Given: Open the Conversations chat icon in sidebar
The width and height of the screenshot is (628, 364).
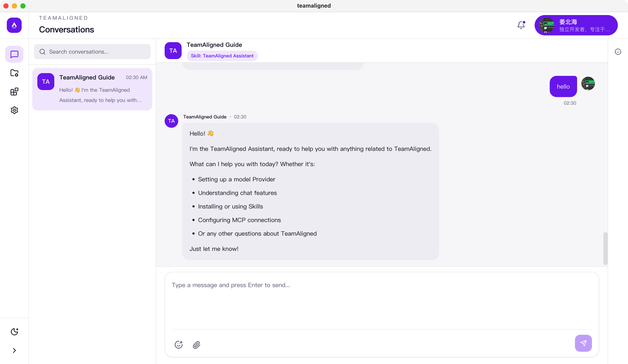Looking at the screenshot, I should coord(14,54).
